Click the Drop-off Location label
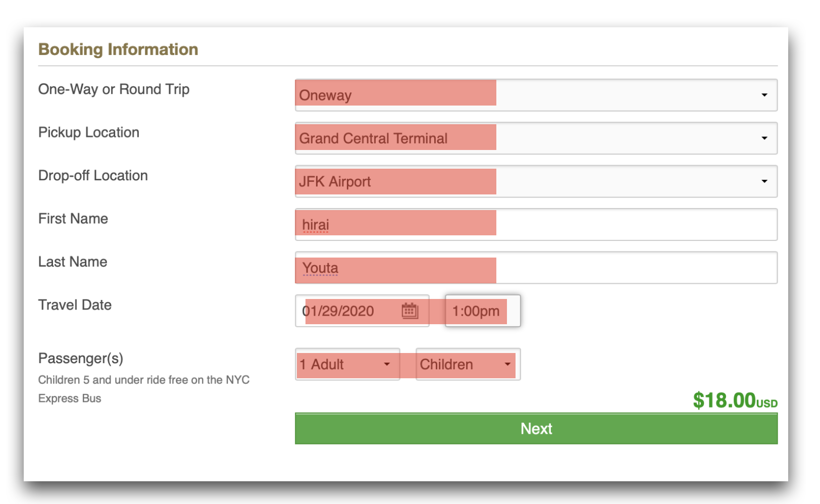Viewport: 820px width, 504px height. (93, 176)
